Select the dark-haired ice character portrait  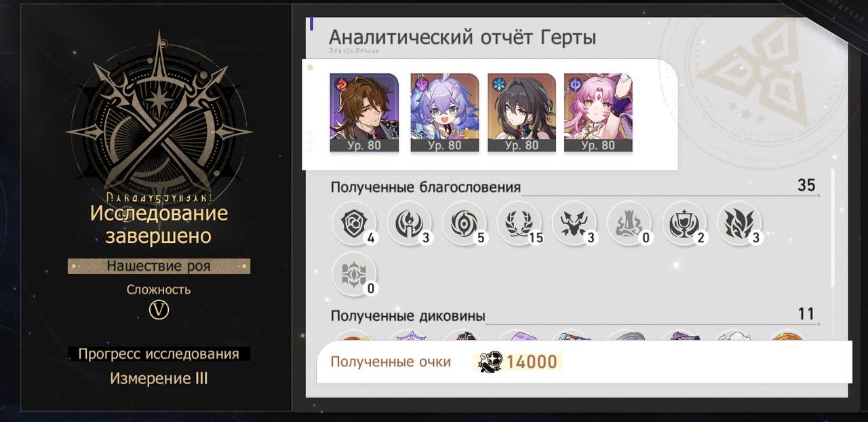point(521,113)
